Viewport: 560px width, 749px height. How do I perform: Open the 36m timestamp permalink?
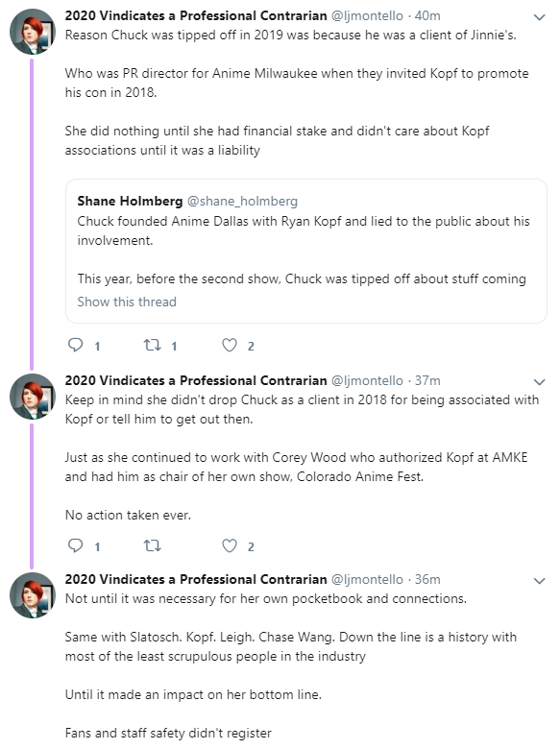click(427, 579)
